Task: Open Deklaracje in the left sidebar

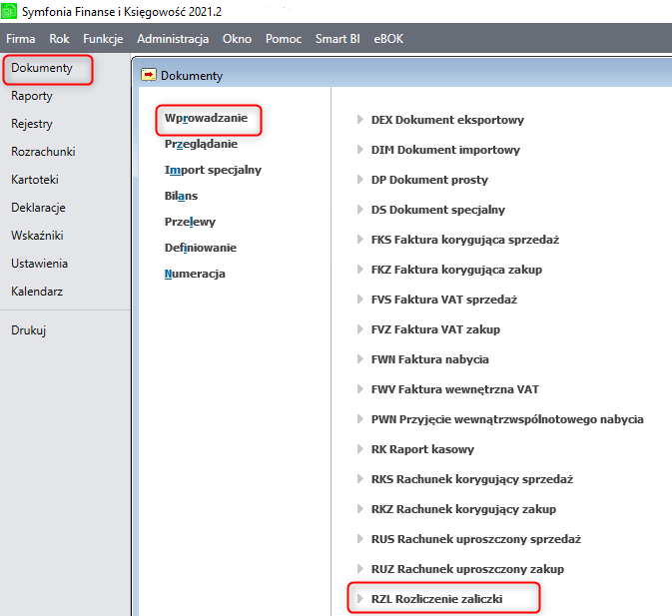Action: point(38,208)
